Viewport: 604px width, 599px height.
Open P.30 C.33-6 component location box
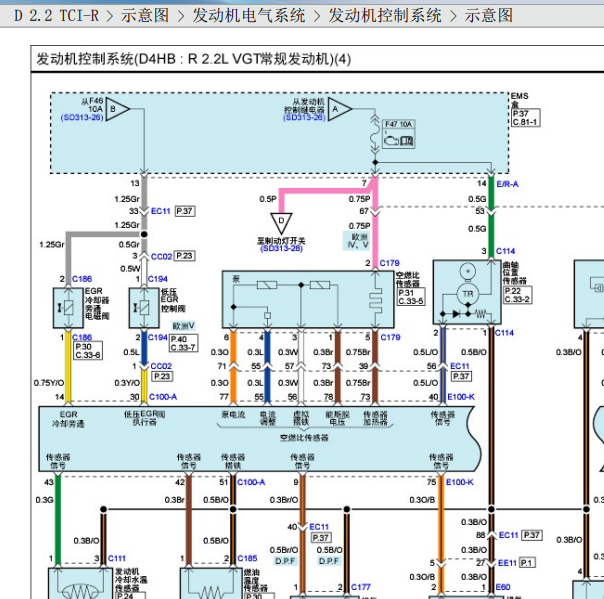point(88,351)
